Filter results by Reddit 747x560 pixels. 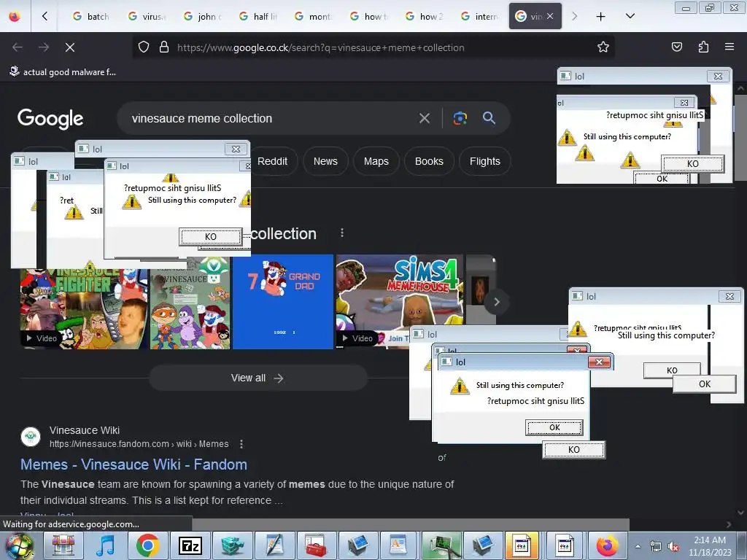coord(272,161)
